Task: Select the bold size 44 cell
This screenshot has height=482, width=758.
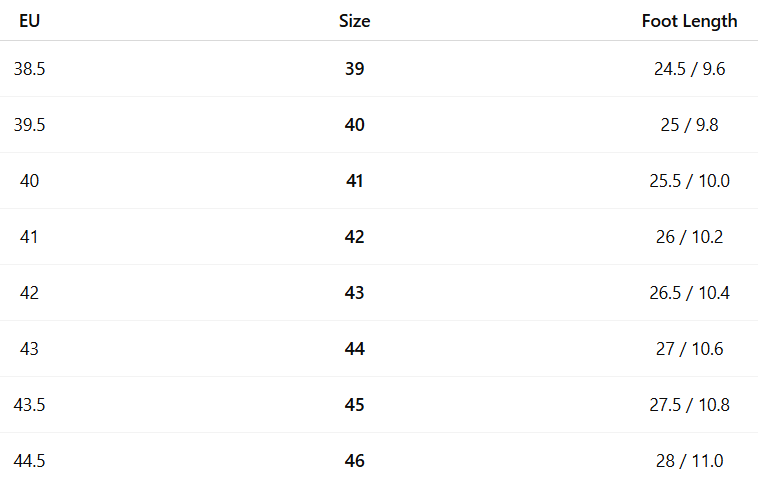Action: click(x=354, y=349)
